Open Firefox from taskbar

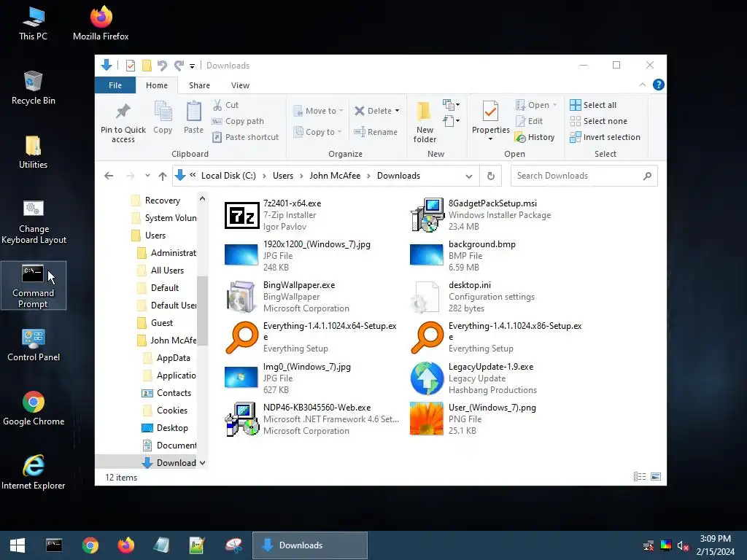[x=125, y=545]
